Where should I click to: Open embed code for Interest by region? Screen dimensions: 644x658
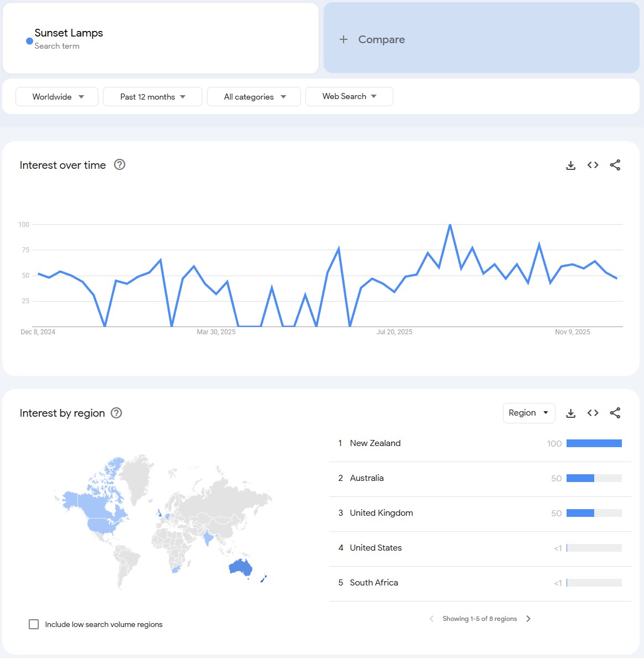tap(593, 413)
